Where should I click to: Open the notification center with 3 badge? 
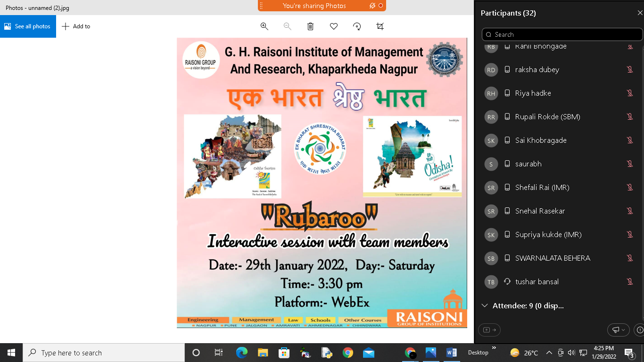click(629, 353)
